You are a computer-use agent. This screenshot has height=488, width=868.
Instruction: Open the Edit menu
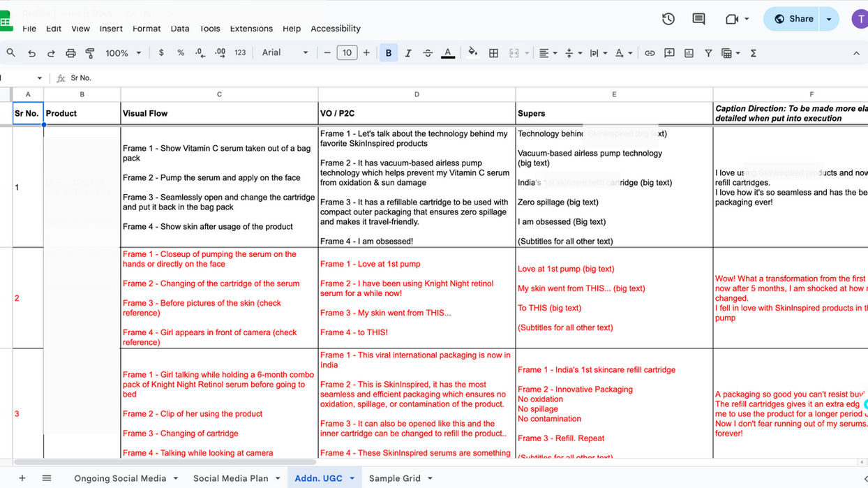click(x=54, y=29)
